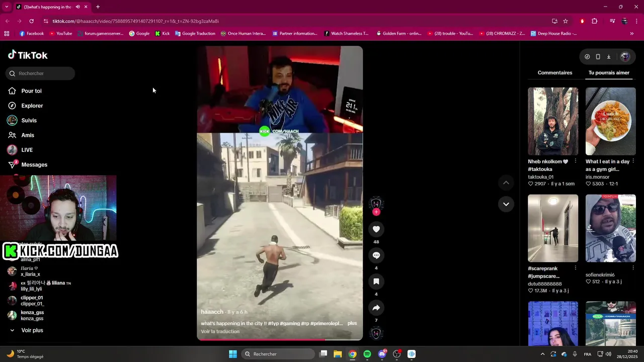Open Windows taskbar Rechercher search
Screen dimensions: 644x362
tap(278, 354)
